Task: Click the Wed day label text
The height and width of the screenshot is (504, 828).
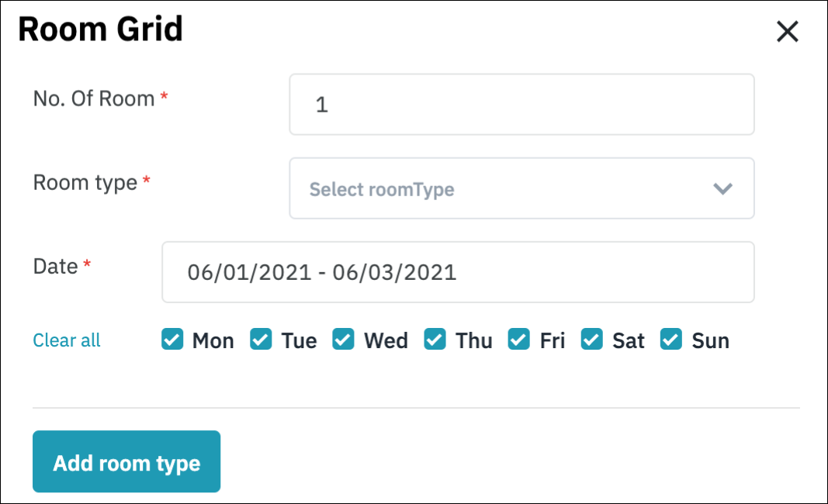Action: [x=386, y=341]
